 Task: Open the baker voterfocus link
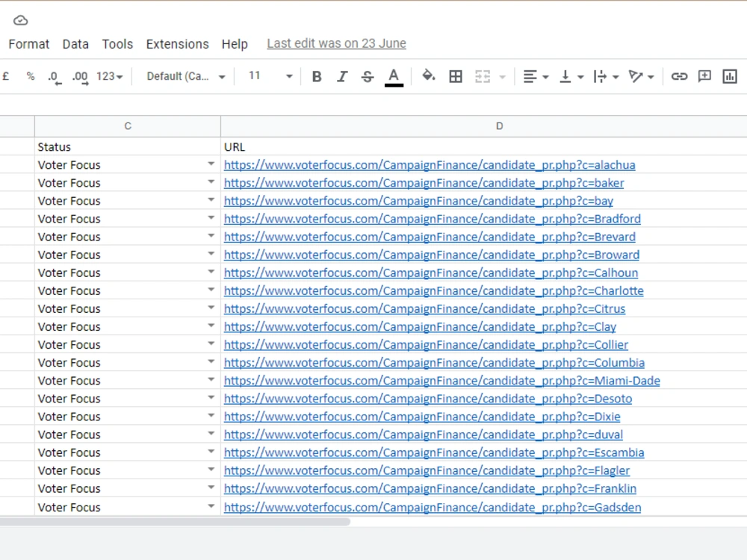coord(424,183)
